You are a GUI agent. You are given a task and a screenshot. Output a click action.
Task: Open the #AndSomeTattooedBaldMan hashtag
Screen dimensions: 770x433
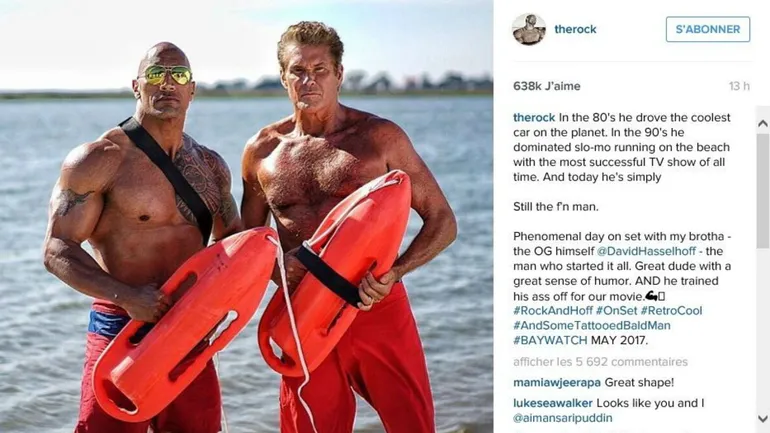click(592, 325)
